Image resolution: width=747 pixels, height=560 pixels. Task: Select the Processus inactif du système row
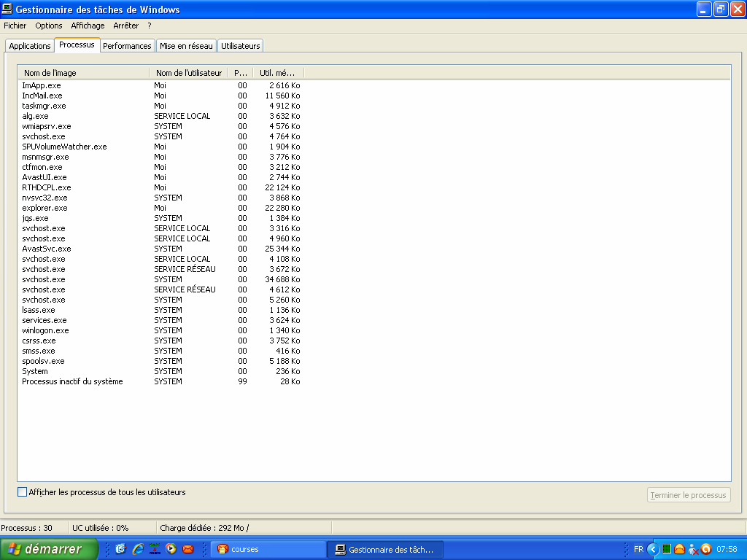click(x=161, y=381)
